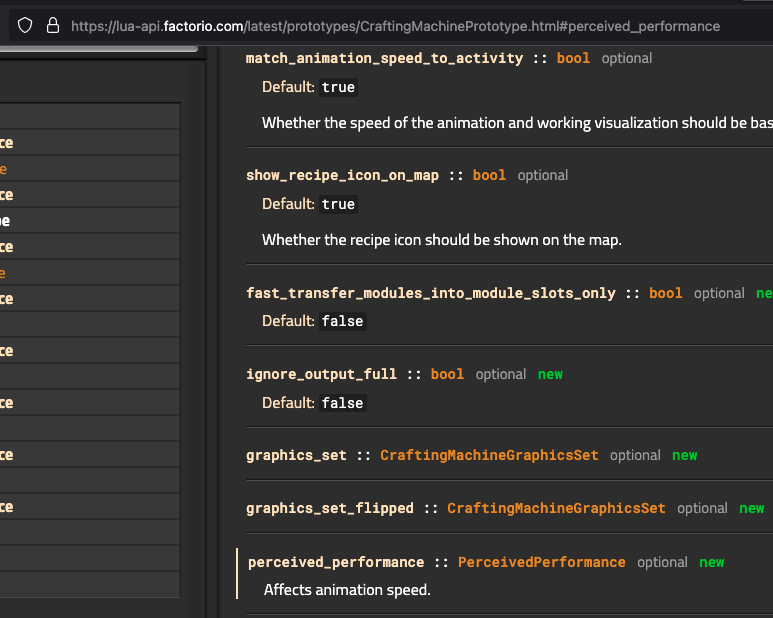The image size is (773, 618).
Task: Open CraftingMachineGraphicsSet type link for graphics_set
Action: (x=489, y=455)
